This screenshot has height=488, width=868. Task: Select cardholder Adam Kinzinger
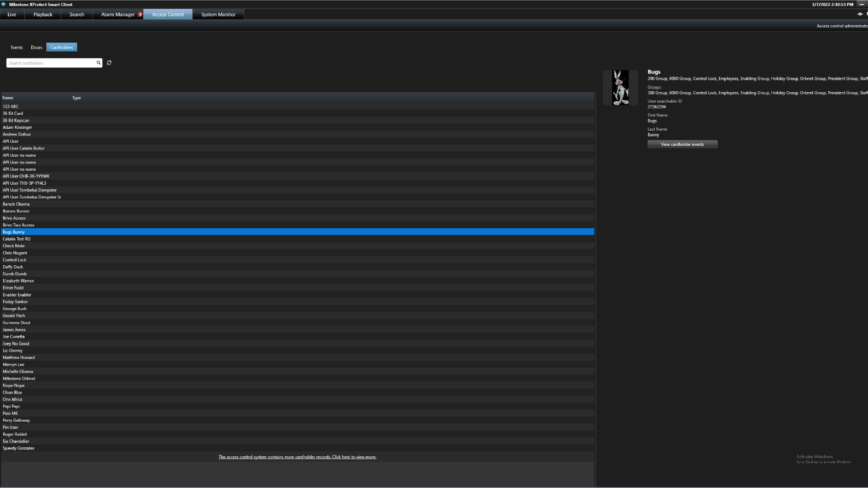pyautogui.click(x=297, y=127)
